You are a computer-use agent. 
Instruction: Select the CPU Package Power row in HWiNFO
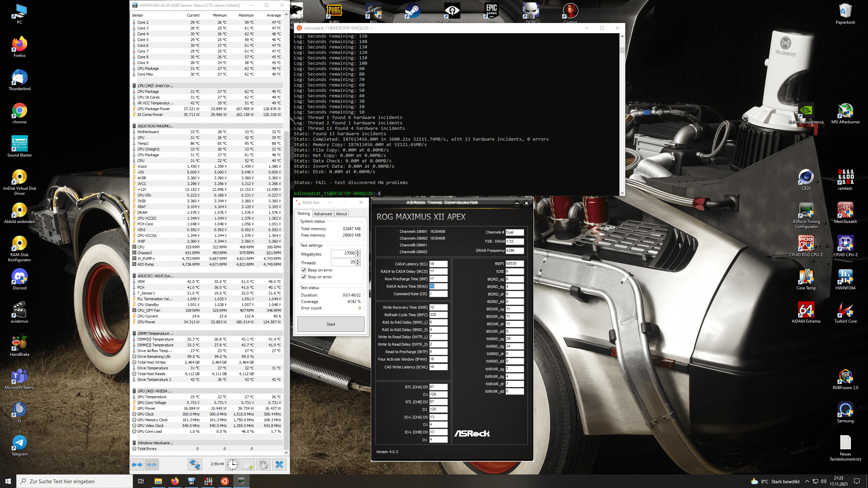pos(207,109)
